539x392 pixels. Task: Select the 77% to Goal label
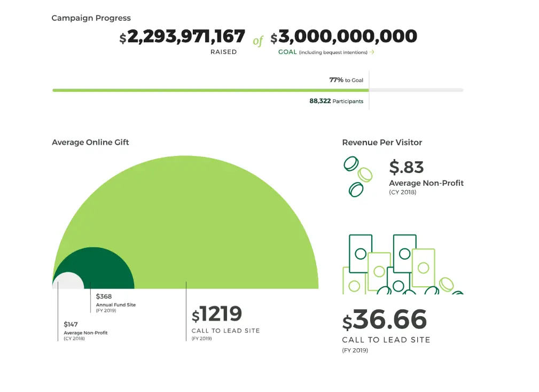[346, 80]
